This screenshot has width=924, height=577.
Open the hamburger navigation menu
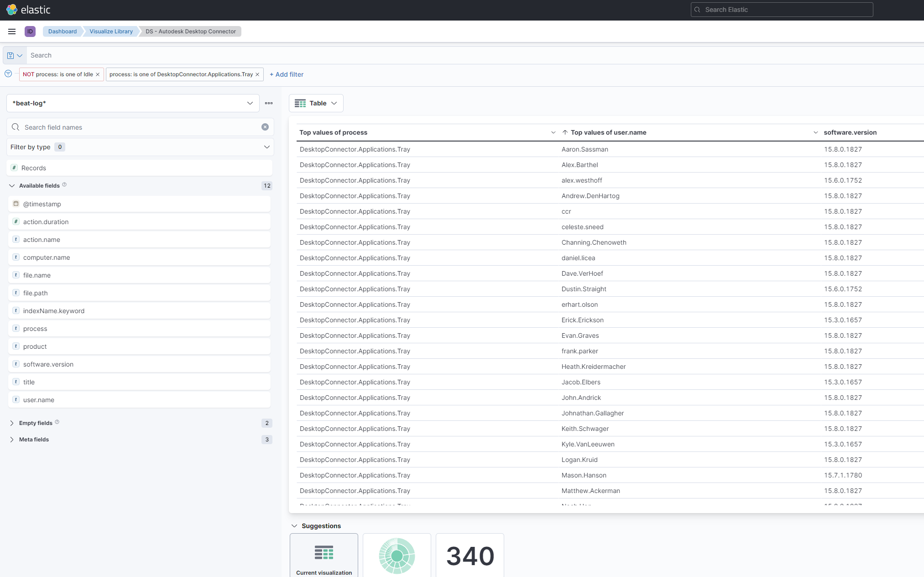[x=12, y=31]
